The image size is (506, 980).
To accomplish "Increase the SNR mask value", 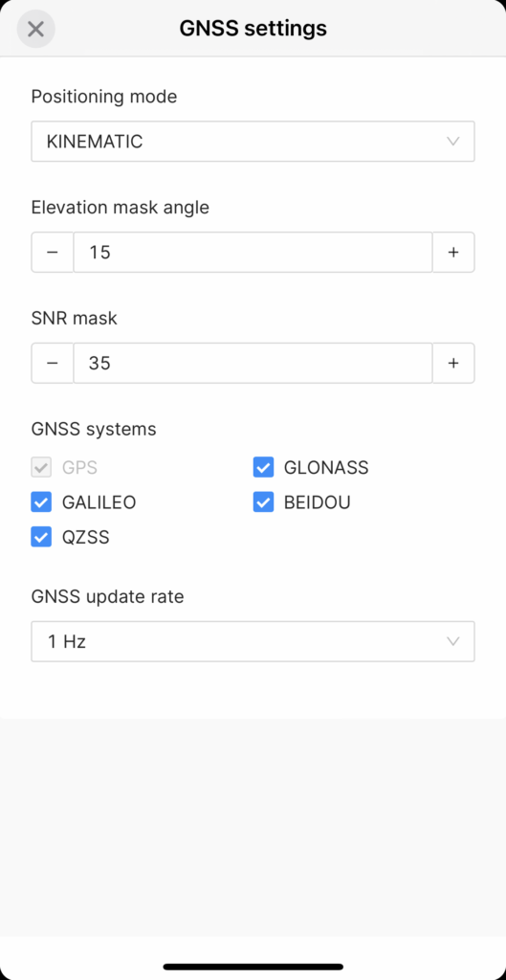I will pos(453,363).
